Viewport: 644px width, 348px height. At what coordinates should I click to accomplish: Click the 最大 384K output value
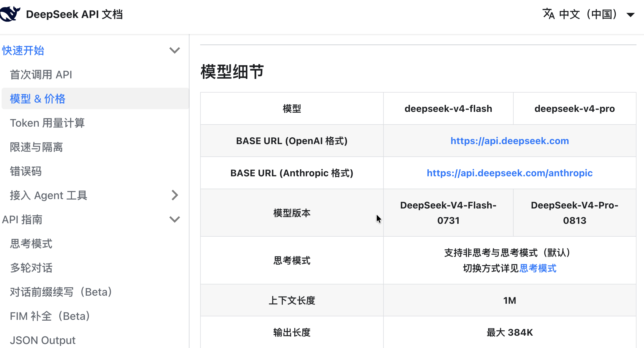coord(510,332)
